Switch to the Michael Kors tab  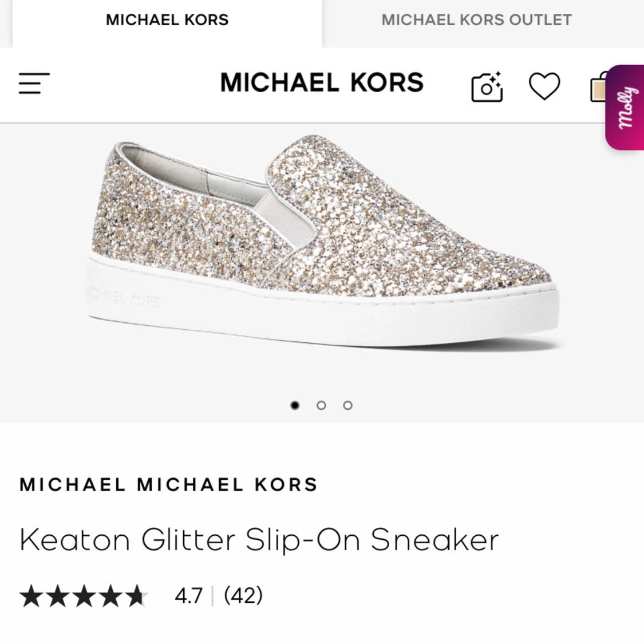[167, 21]
